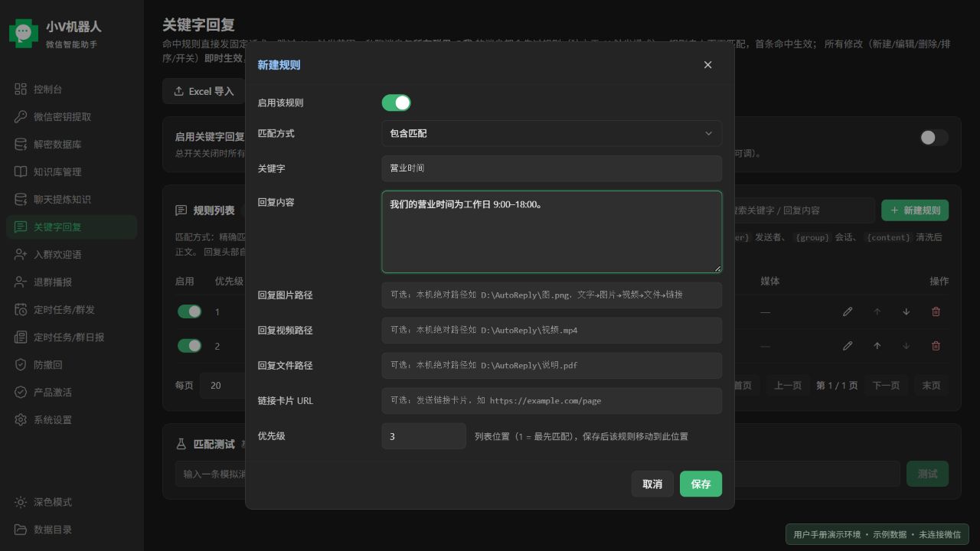Select 关键字回复 in the sidebar
The image size is (980, 551).
(x=72, y=227)
